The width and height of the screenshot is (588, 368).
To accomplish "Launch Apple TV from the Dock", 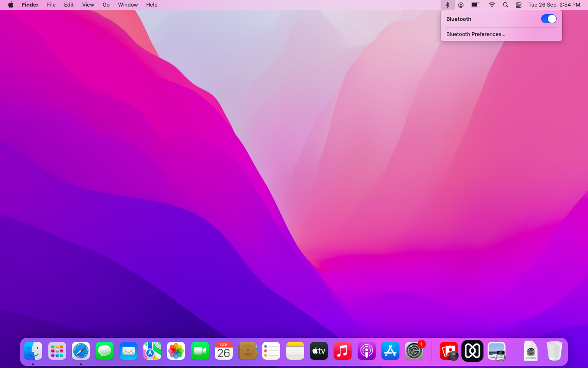I will click(319, 351).
